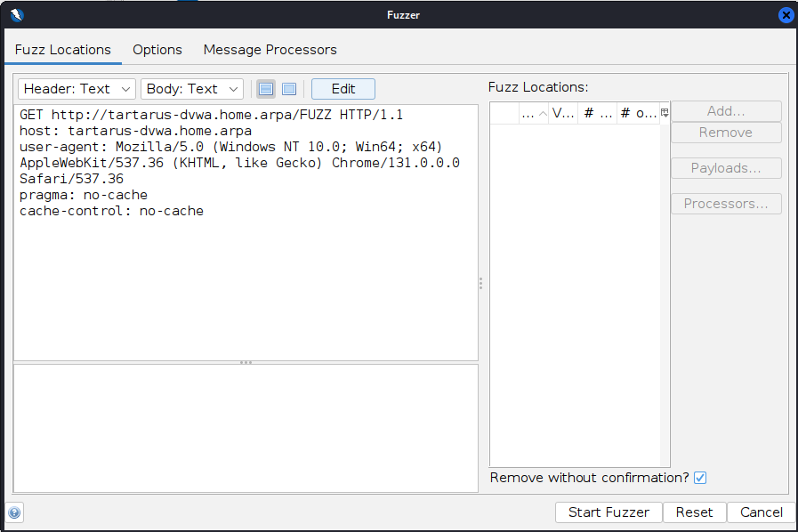Click inside the empty request body text area
The height and width of the screenshot is (532, 798).
click(246, 427)
